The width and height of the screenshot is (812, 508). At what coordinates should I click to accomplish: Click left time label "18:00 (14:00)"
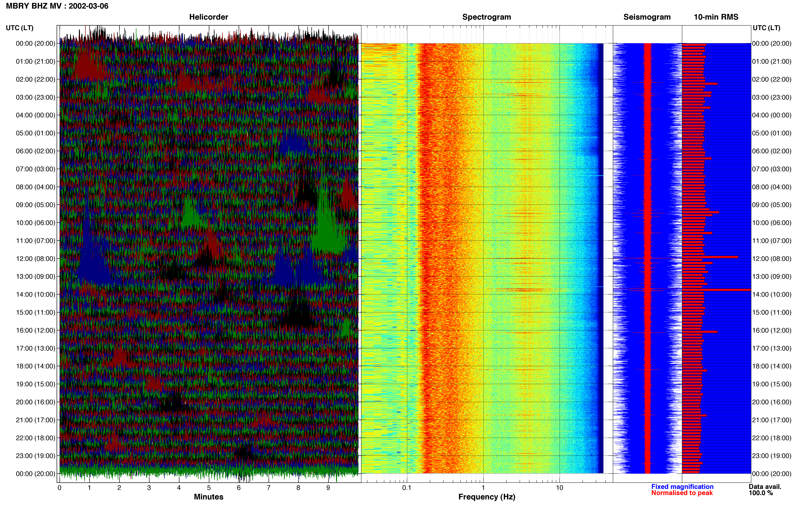(36, 366)
